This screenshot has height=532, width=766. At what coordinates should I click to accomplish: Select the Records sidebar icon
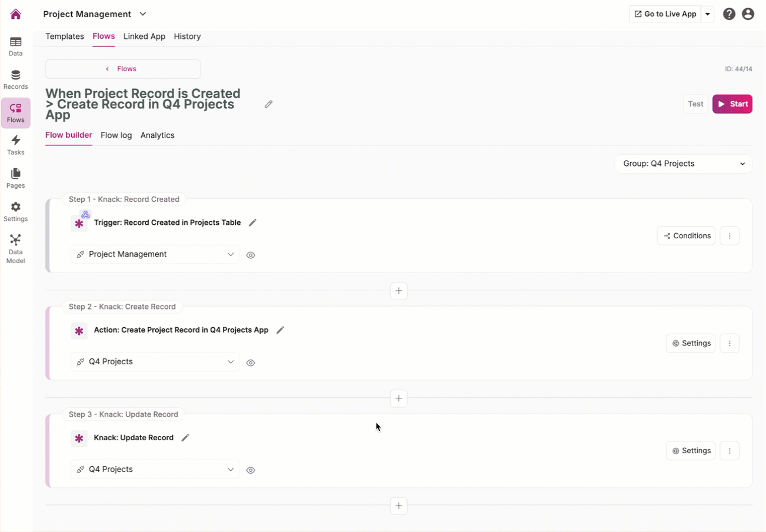[15, 78]
